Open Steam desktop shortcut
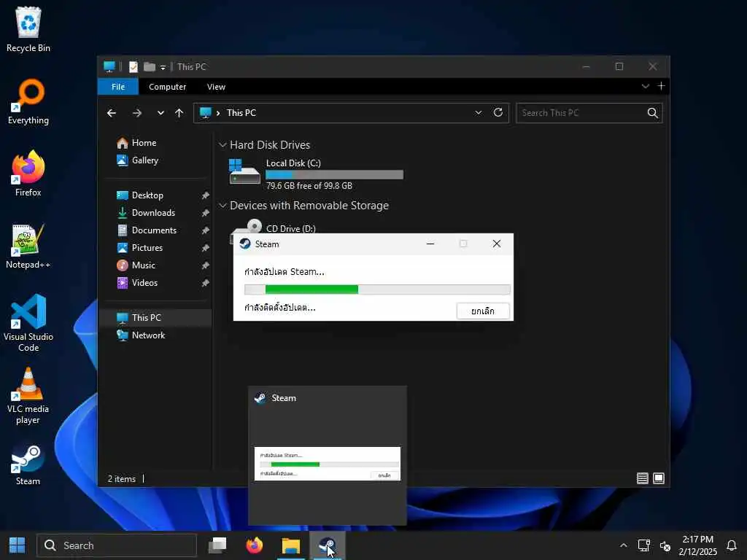 pos(28,464)
